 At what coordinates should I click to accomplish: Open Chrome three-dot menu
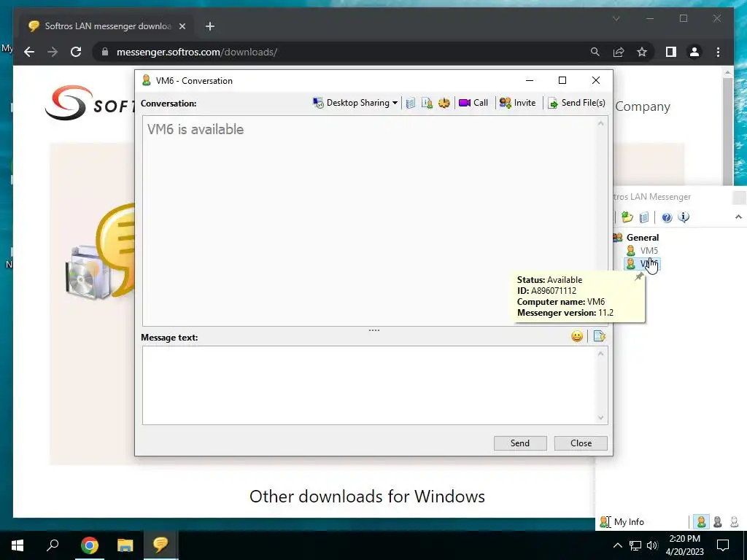click(x=718, y=52)
